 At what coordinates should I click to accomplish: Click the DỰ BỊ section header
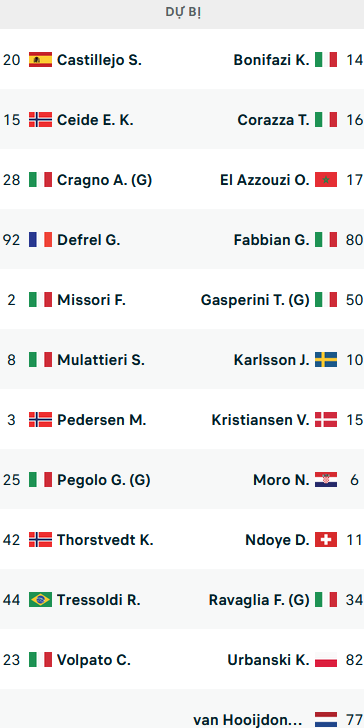click(x=182, y=13)
